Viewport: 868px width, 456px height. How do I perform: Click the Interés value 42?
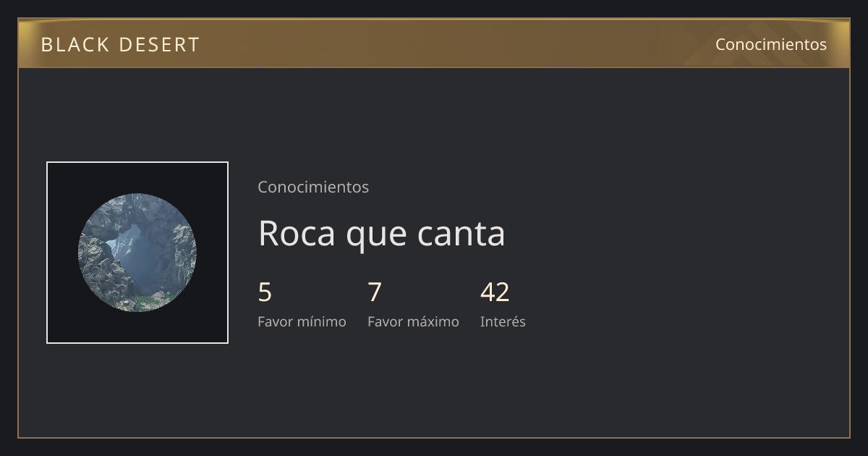click(495, 292)
